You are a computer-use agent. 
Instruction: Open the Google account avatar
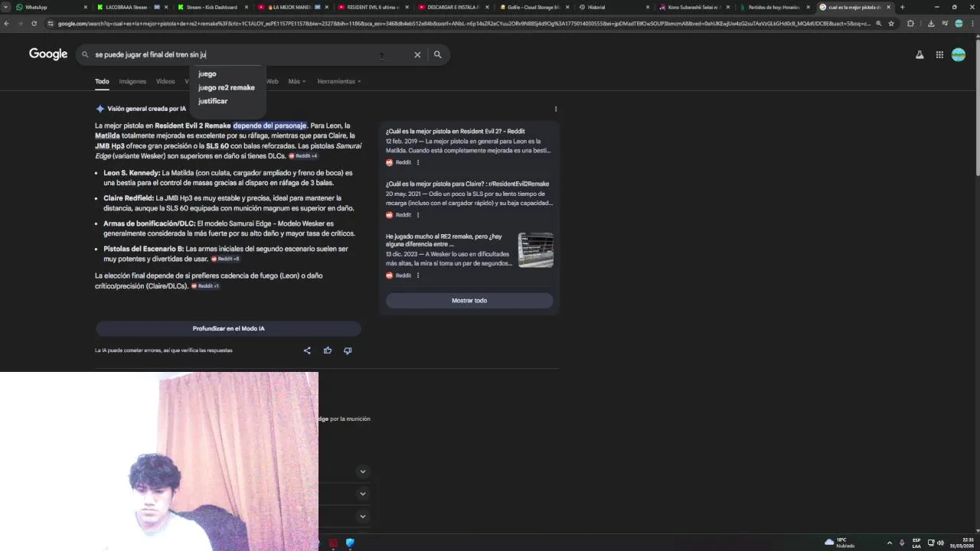pyautogui.click(x=959, y=54)
